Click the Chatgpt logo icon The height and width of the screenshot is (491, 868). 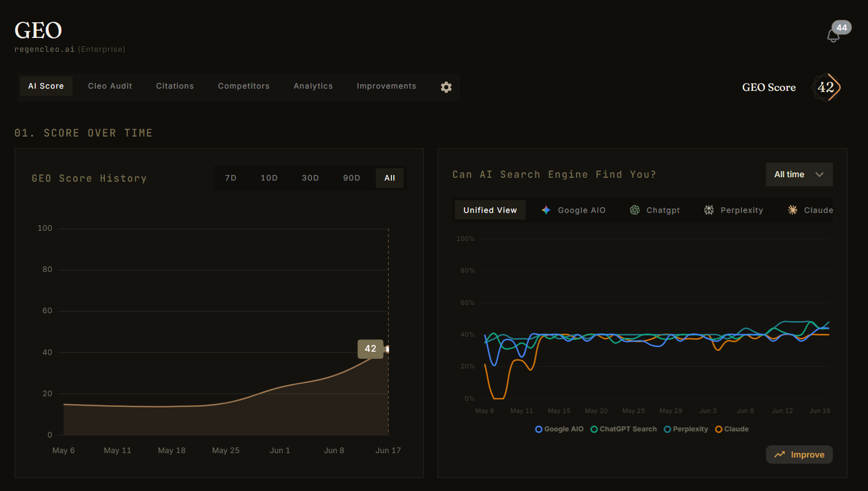(634, 210)
